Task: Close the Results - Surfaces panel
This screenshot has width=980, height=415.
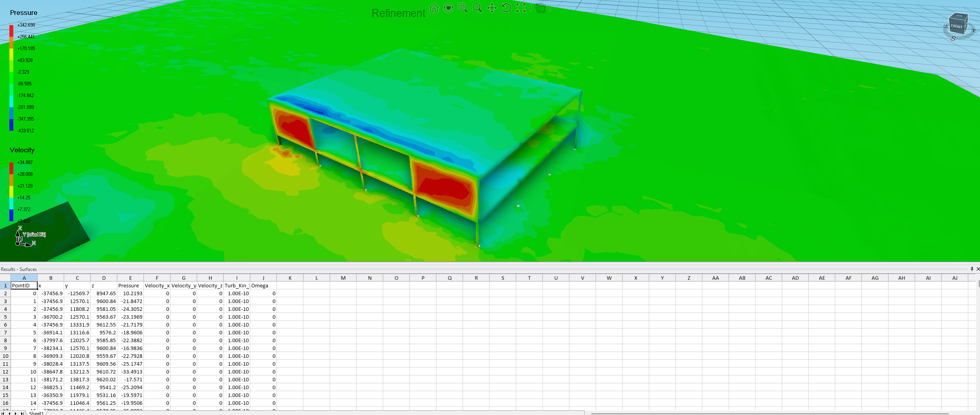Action: point(978,269)
